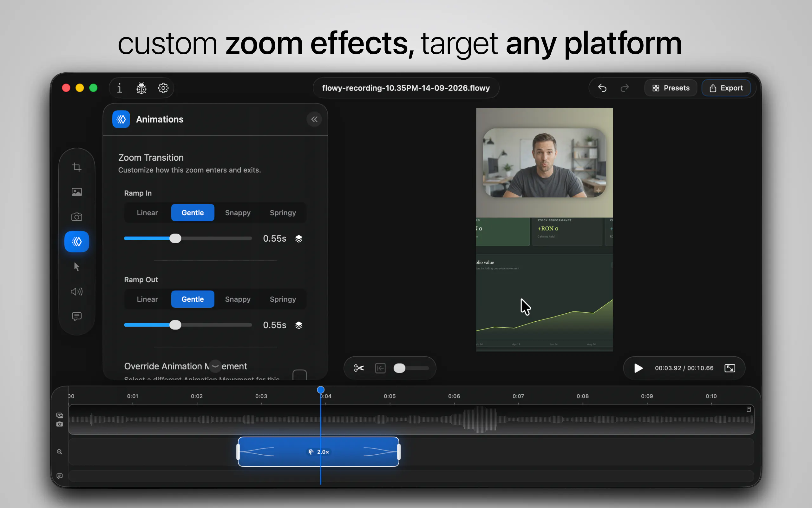This screenshot has width=812, height=508.
Task: Click the zoom track magnifier icon
Action: [60, 451]
